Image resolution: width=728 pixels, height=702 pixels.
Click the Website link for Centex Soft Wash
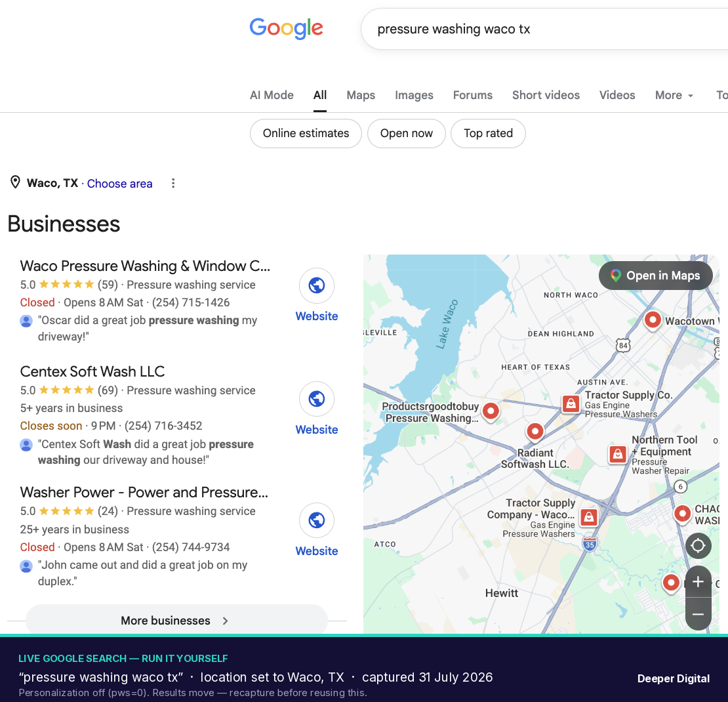click(x=317, y=429)
